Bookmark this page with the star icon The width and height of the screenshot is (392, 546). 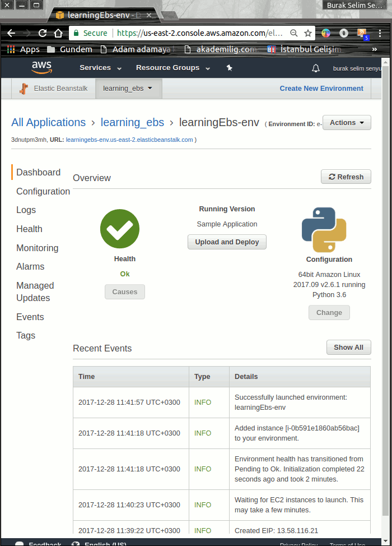[308, 33]
